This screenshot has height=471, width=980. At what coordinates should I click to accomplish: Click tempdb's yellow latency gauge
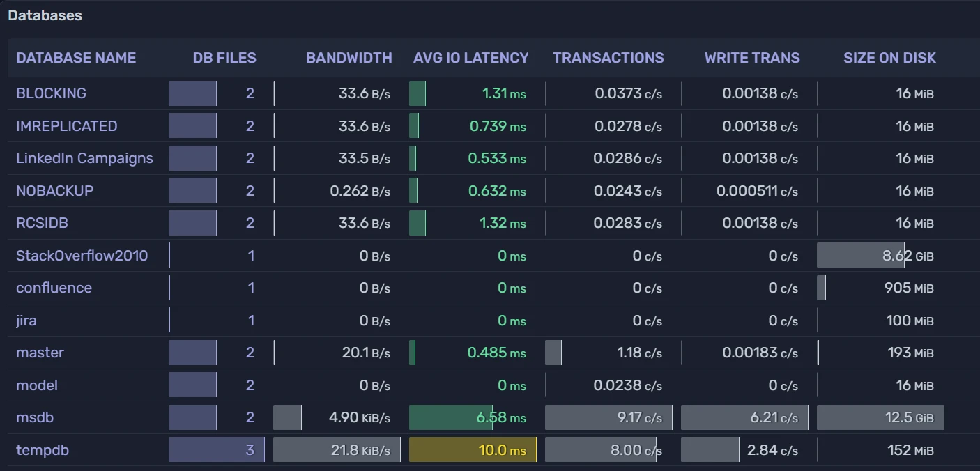(x=472, y=449)
